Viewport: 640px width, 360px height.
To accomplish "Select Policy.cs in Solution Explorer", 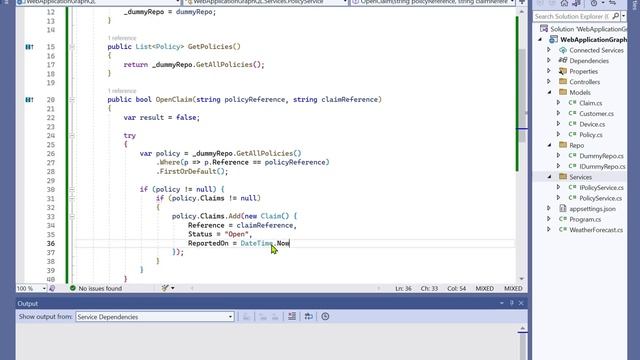I will [x=591, y=135].
